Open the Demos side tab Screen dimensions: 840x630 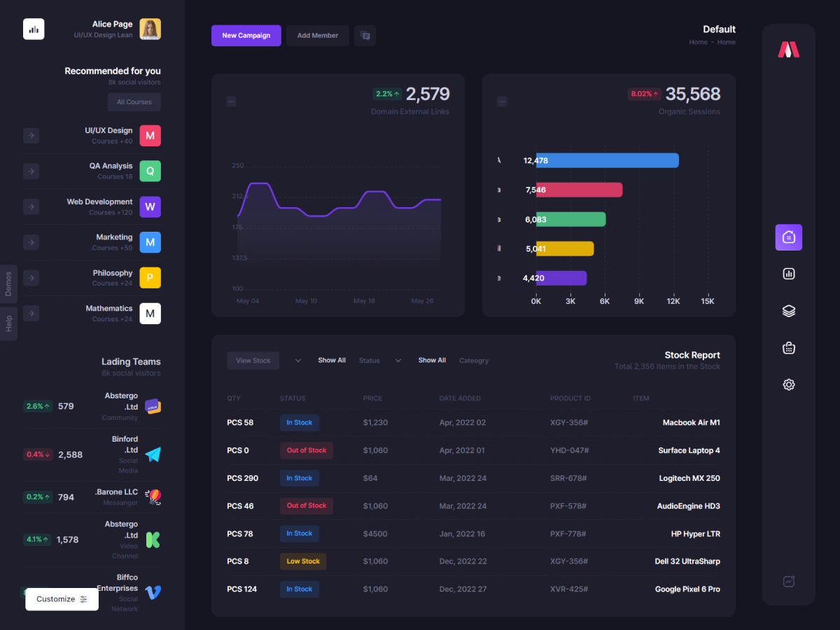pyautogui.click(x=8, y=284)
